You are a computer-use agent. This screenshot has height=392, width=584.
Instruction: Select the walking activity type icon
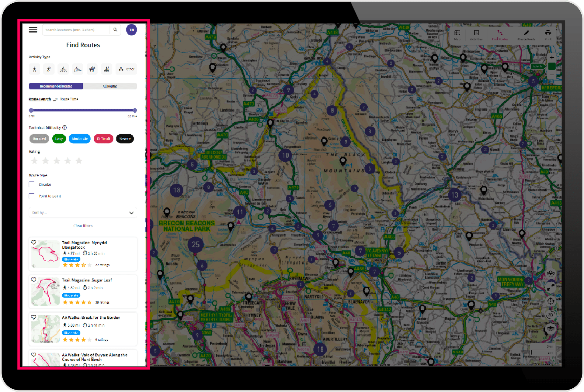[34, 69]
